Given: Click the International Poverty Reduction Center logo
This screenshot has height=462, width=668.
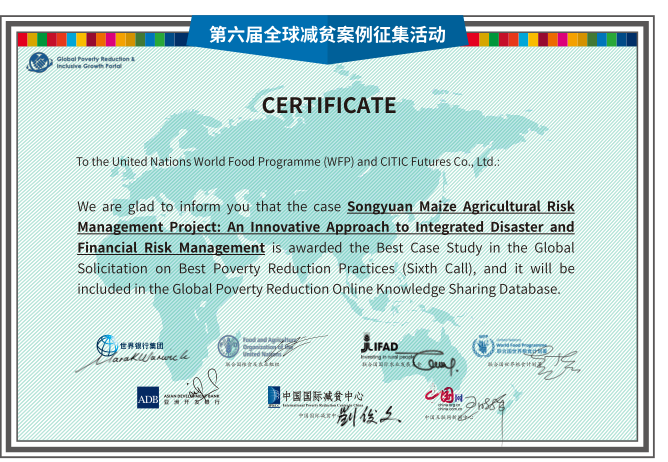Looking at the screenshot, I should click(x=274, y=396).
